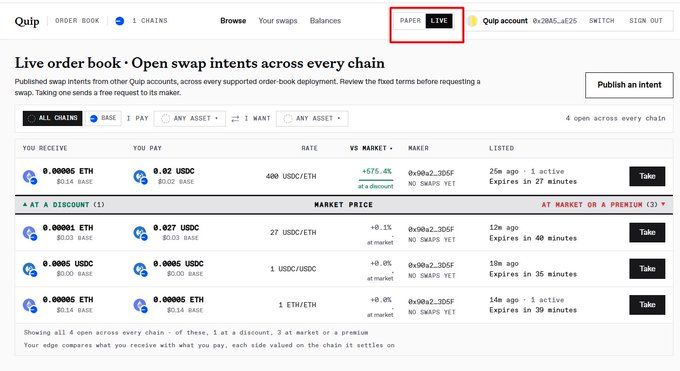680x371 pixels.
Task: Open the Balances tab
Action: (325, 20)
